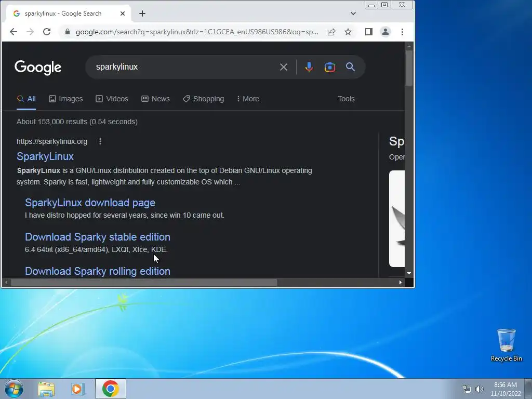The height and width of the screenshot is (399, 532).
Task: Open Chrome three-dot menu
Action: (x=403, y=32)
